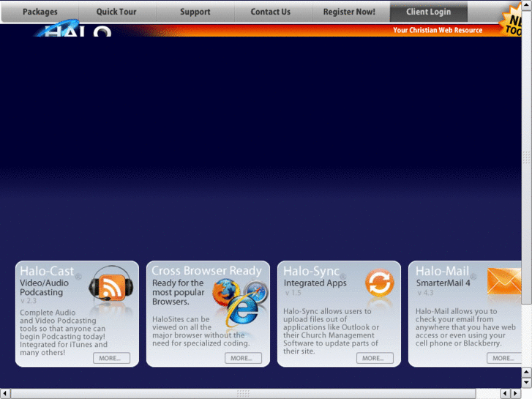The height and width of the screenshot is (399, 532).
Task: Click the orange starburst badge at top right
Action: click(511, 20)
